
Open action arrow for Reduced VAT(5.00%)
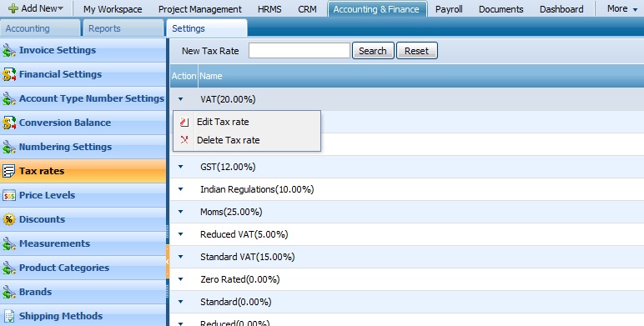pos(180,234)
